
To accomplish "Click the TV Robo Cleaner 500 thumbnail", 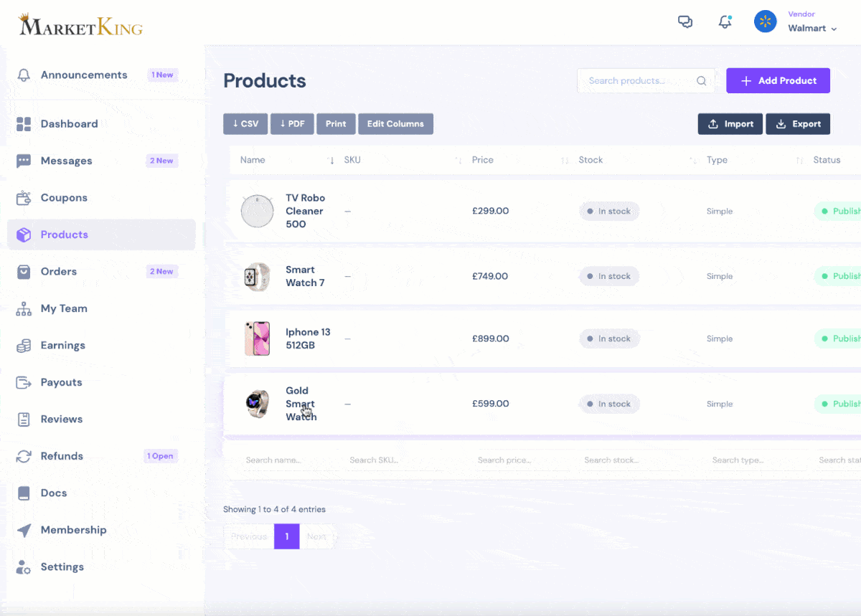I will click(x=258, y=212).
